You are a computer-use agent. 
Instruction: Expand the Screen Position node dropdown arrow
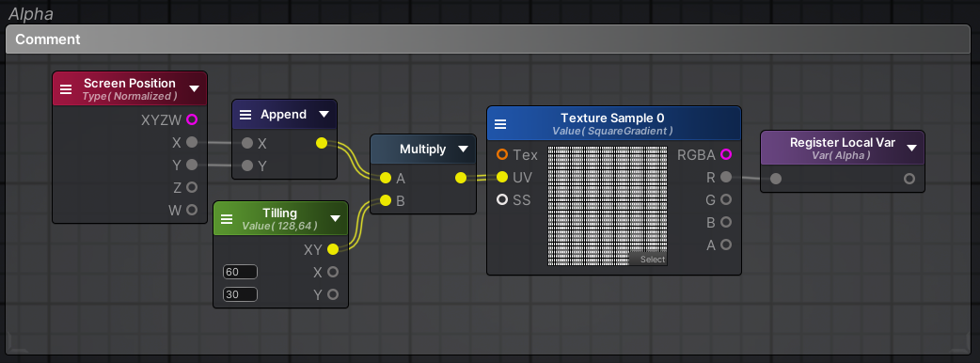(194, 88)
